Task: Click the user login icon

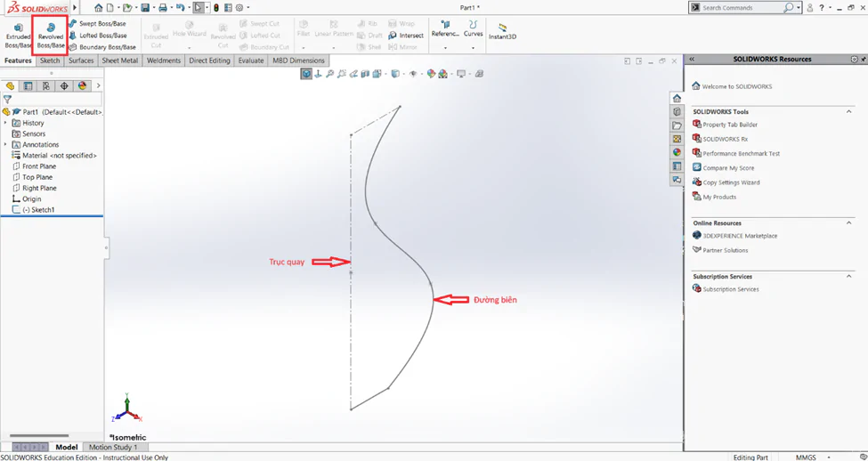Action: [x=810, y=8]
